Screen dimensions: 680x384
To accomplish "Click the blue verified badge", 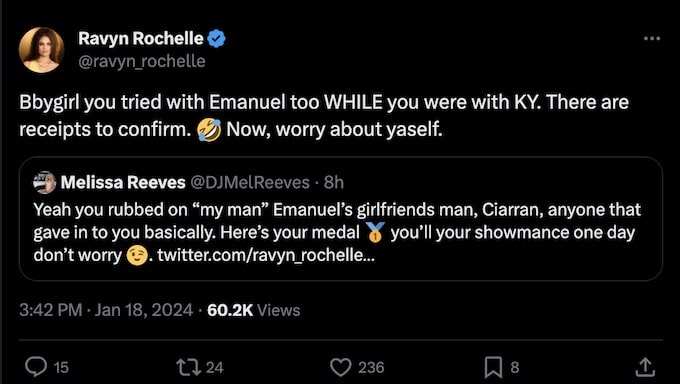I will pos(216,39).
